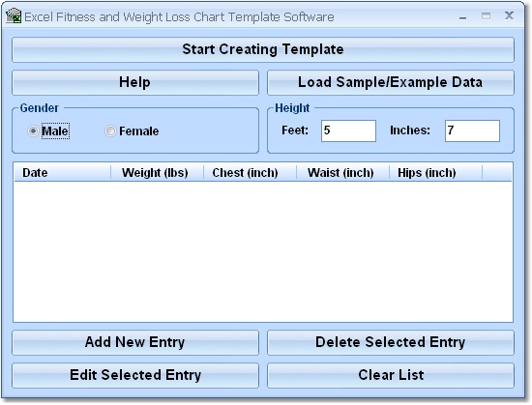The width and height of the screenshot is (532, 405).
Task: Click the Inches input field
Action: (x=472, y=130)
